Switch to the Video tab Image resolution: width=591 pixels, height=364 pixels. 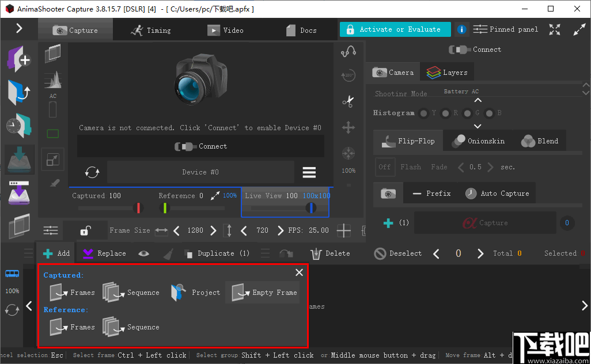[x=225, y=31]
